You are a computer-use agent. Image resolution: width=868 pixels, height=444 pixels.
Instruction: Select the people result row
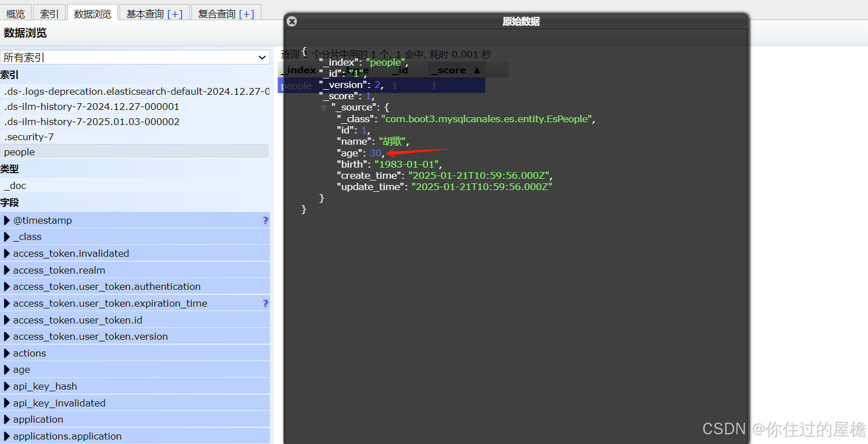click(x=382, y=86)
